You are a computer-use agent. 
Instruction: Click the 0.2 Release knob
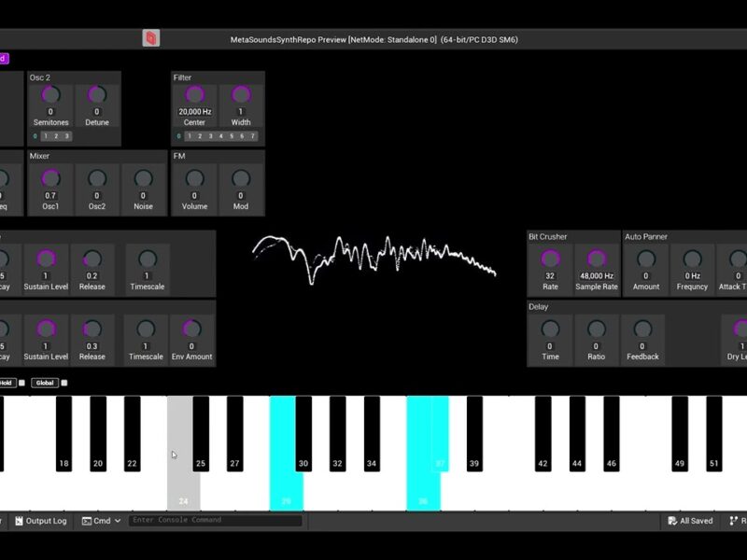point(92,259)
